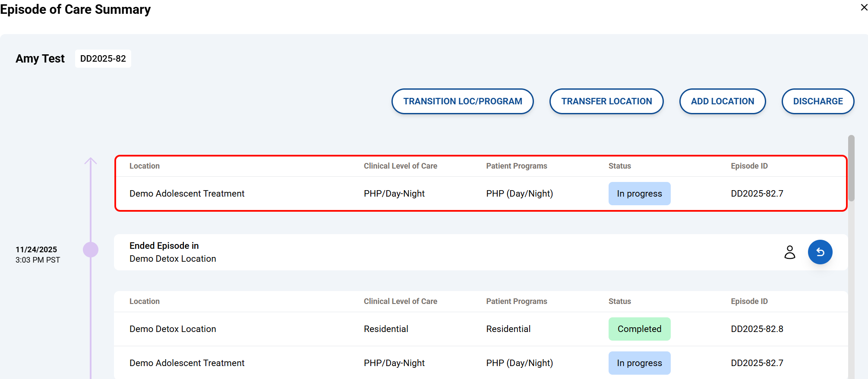Click Demo Adolescent Treatment in red-highlighted card

187,194
